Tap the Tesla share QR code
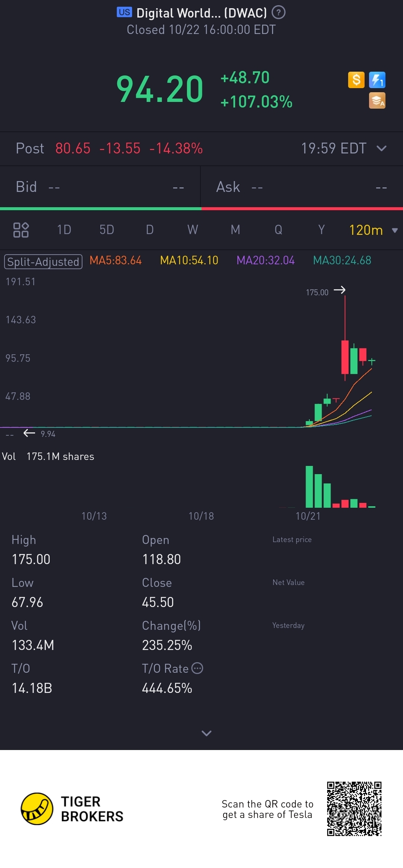The image size is (403, 868). 354,809
